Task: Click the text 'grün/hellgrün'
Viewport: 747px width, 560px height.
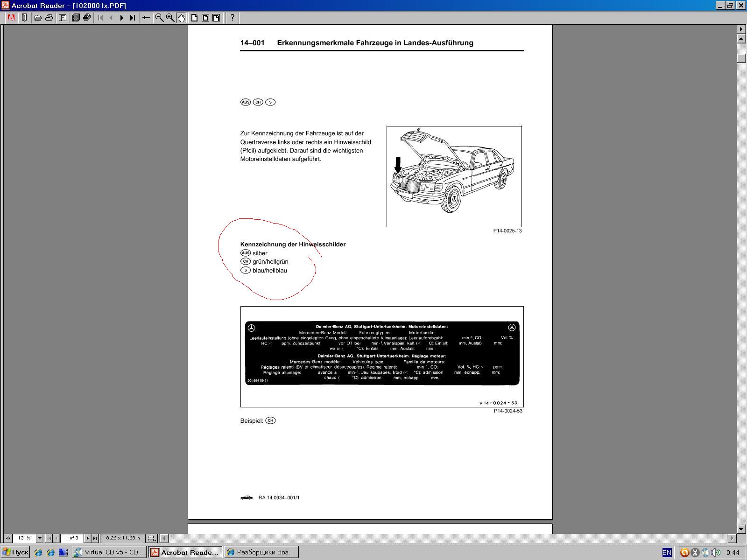Action: (270, 261)
